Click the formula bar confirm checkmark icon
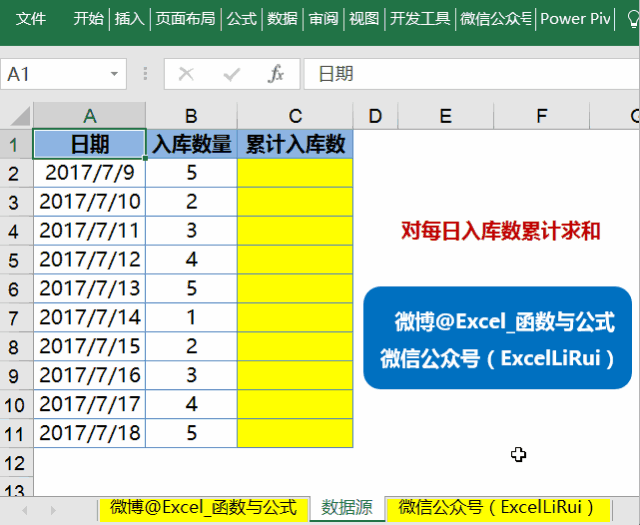This screenshot has width=640, height=525. [x=231, y=74]
